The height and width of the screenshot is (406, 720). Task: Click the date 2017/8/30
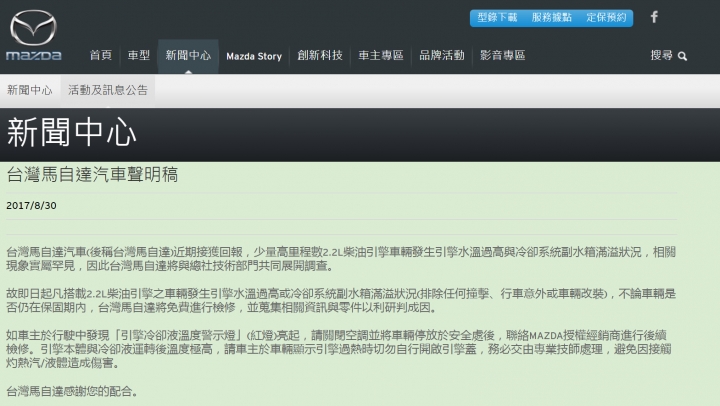coord(31,206)
